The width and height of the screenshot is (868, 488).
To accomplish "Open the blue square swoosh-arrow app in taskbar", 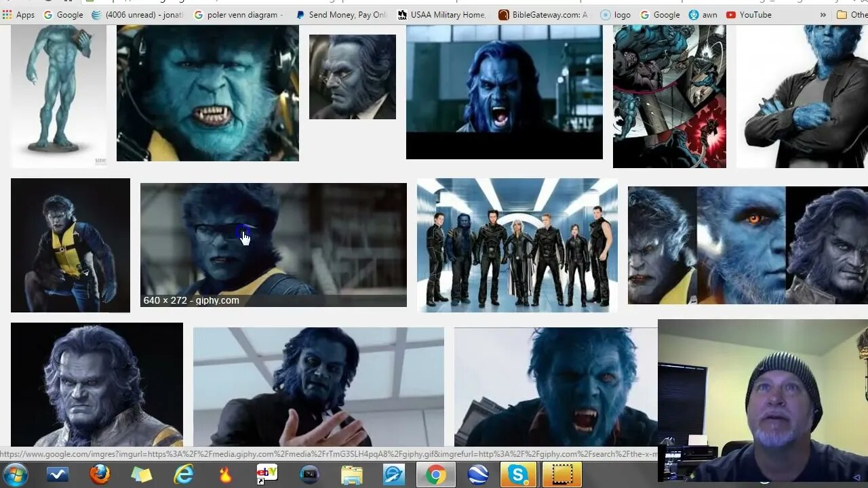I will pyautogui.click(x=393, y=474).
